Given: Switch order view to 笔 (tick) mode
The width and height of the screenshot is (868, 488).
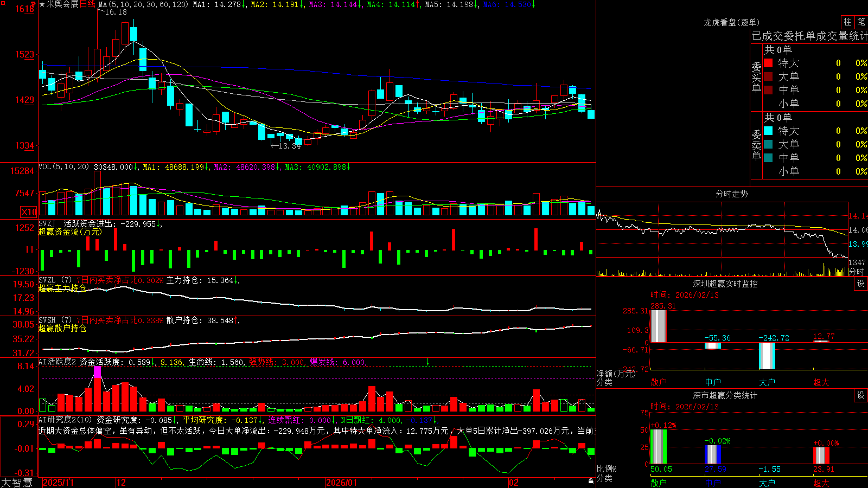Looking at the screenshot, I should pyautogui.click(x=861, y=22).
